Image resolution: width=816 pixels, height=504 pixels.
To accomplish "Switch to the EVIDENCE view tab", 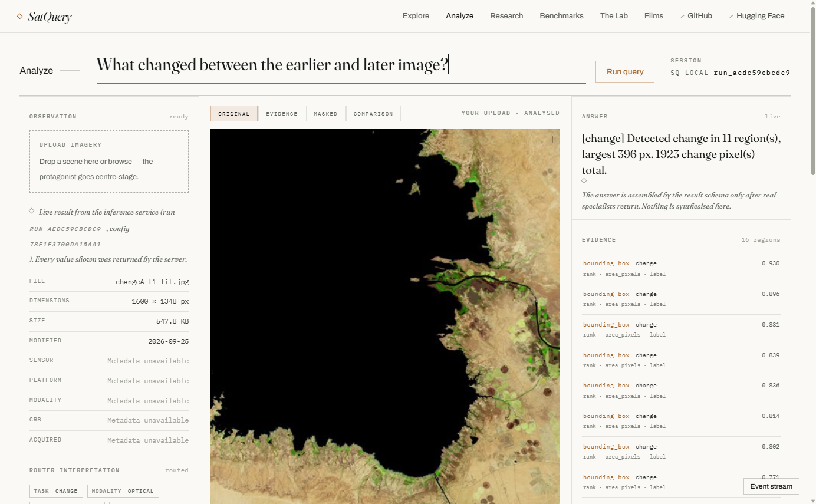I will pyautogui.click(x=282, y=114).
